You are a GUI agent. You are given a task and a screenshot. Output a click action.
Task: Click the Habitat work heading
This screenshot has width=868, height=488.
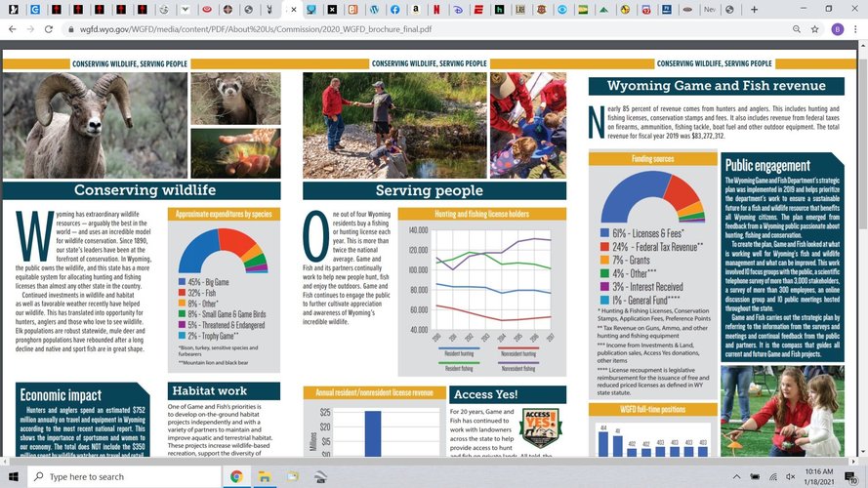click(x=209, y=390)
